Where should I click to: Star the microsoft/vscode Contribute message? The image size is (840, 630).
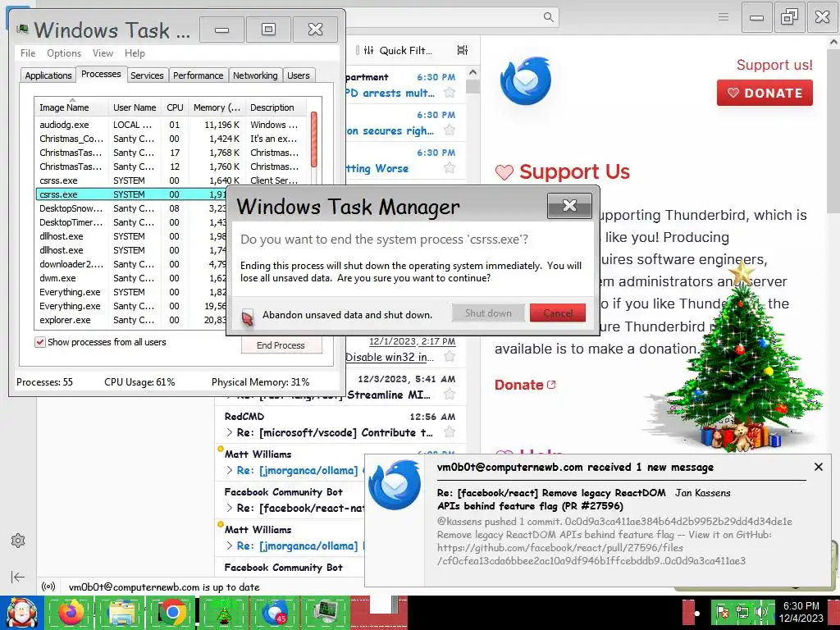pyautogui.click(x=450, y=431)
